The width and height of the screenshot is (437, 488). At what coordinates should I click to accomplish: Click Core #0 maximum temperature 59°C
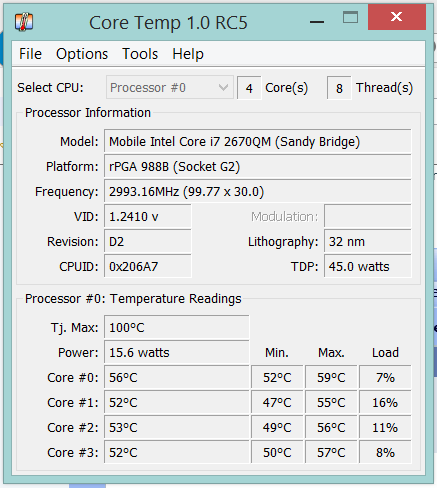tap(331, 378)
